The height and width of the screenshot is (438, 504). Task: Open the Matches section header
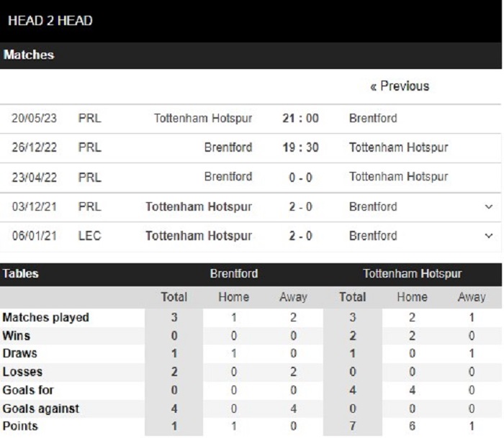point(29,55)
